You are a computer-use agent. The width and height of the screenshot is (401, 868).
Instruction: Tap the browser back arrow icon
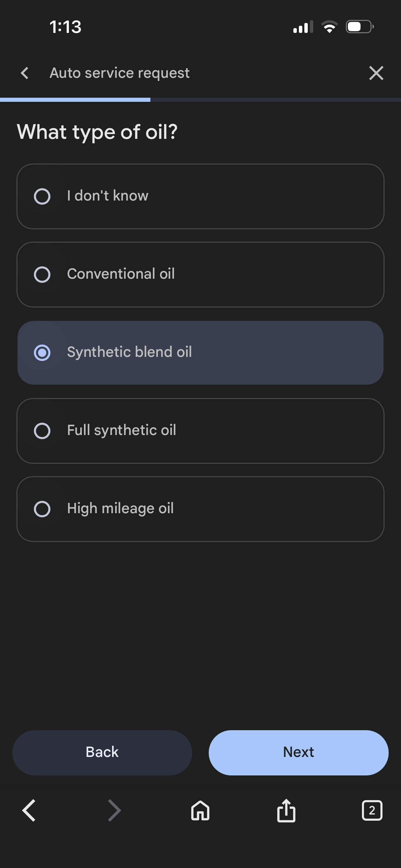tap(29, 811)
